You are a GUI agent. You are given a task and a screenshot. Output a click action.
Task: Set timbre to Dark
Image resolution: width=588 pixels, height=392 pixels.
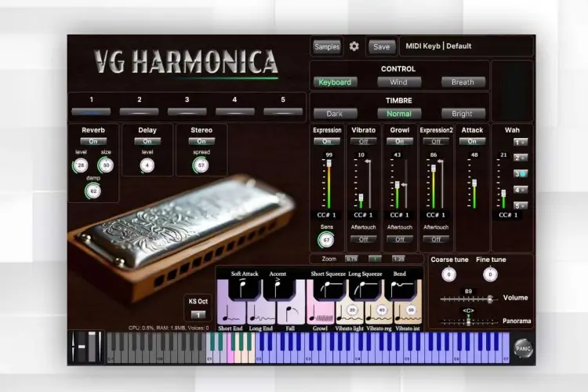point(335,114)
